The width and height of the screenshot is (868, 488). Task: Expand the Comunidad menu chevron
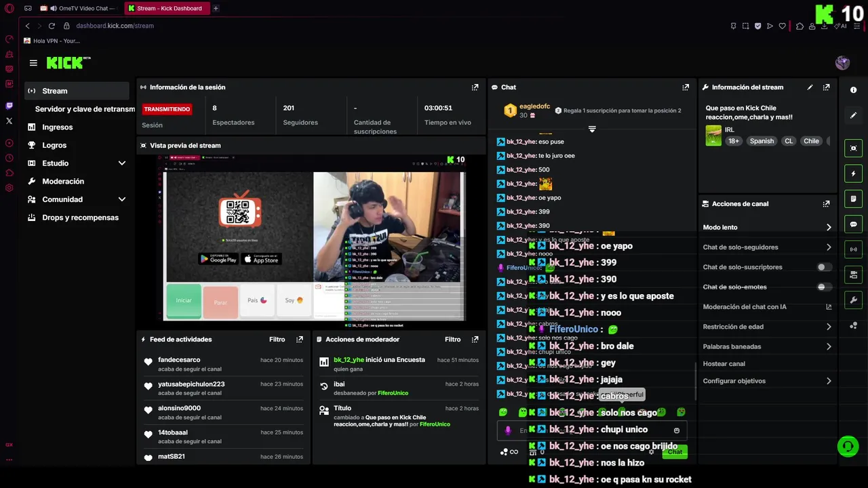pyautogui.click(x=122, y=200)
